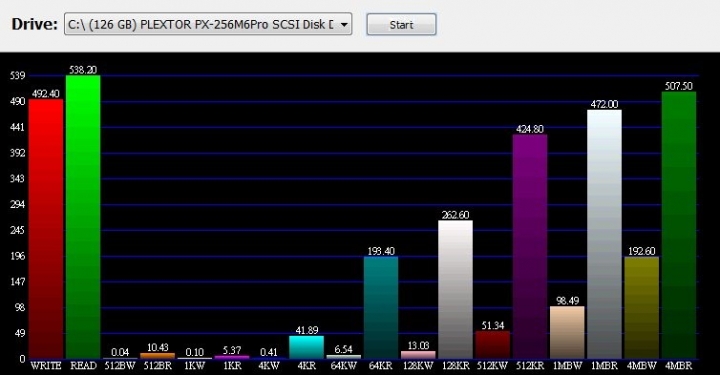Click the value 0.41 label
Viewport: 720px width, 375px height.
click(269, 352)
